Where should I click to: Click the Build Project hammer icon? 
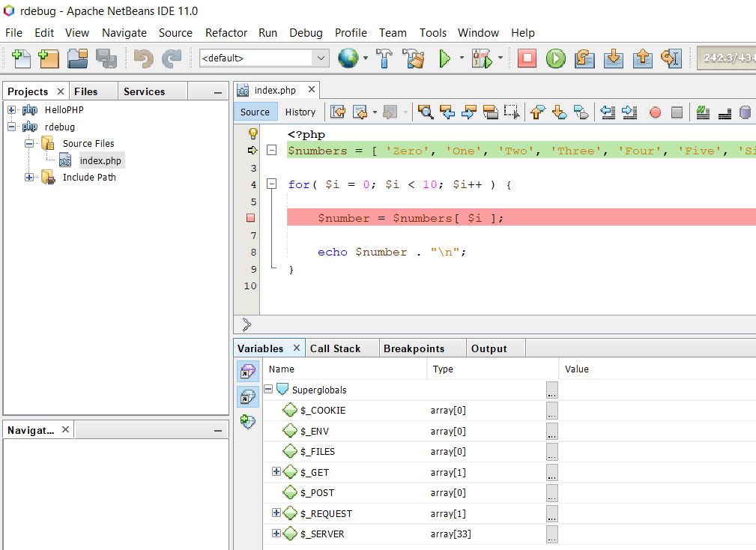tap(384, 58)
